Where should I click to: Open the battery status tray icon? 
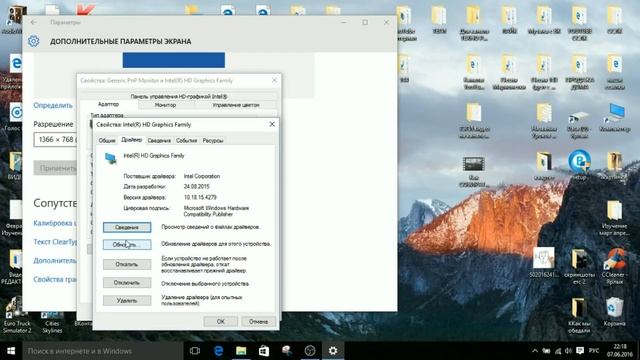(x=546, y=351)
